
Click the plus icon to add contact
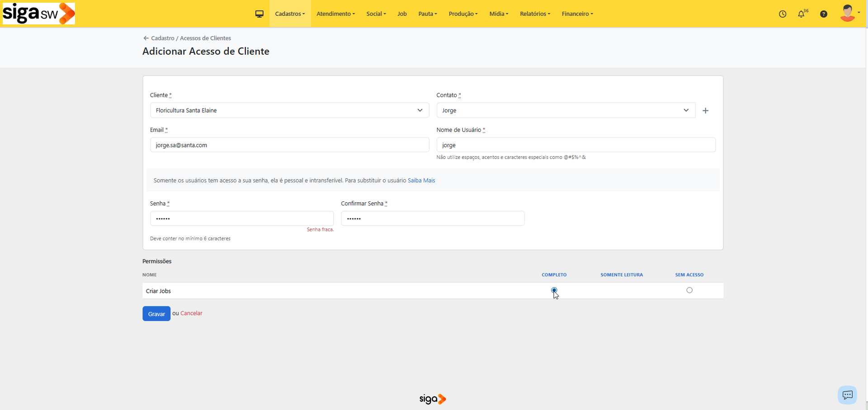coord(705,110)
